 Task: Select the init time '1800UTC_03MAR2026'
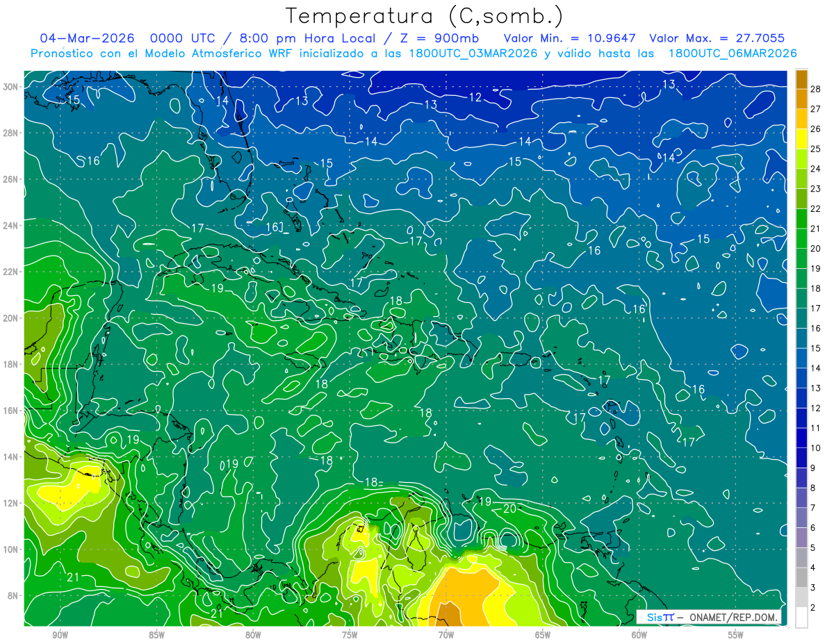click(474, 53)
